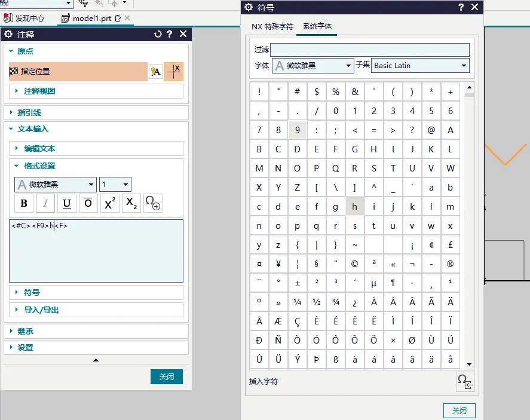Close the model1.prt tab
Viewport: 530px width, 420px height.
click(x=127, y=18)
